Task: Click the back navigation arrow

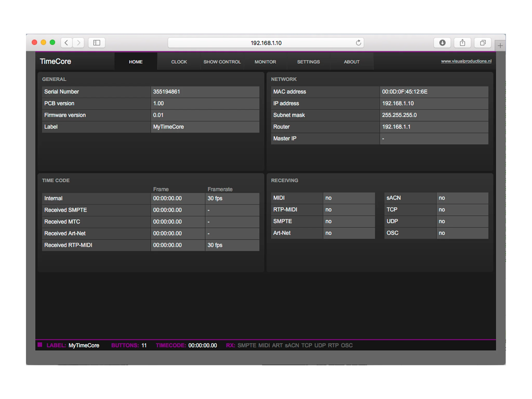Action: [66, 43]
